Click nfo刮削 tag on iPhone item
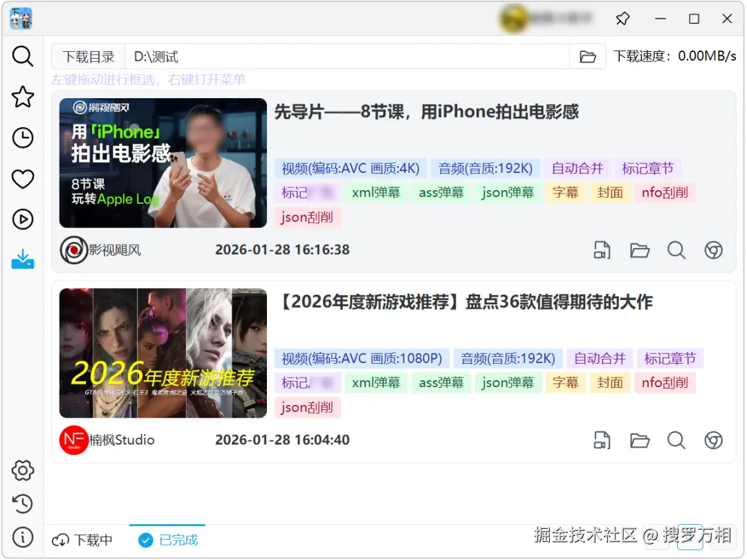 [665, 192]
